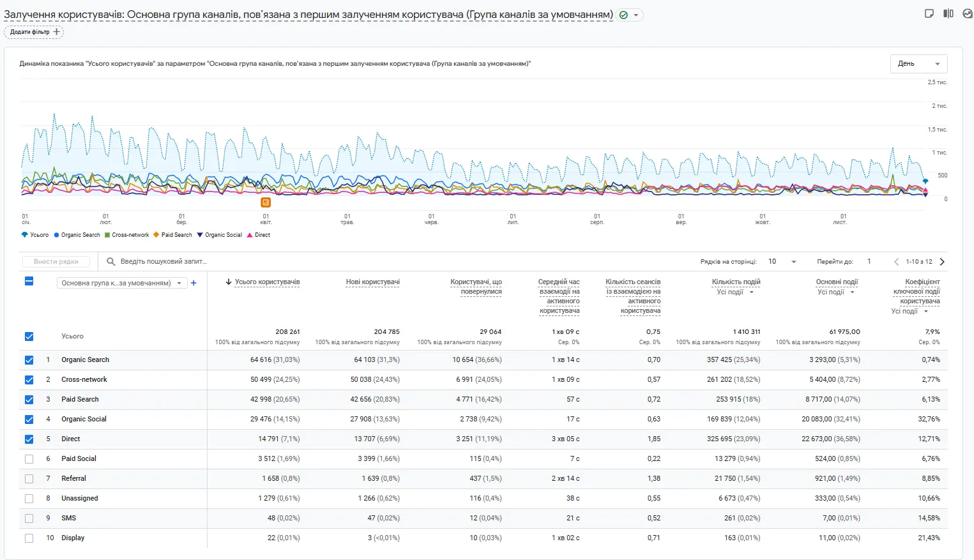This screenshot has height=560, width=974.
Task: Uncheck the Cross-network row checkbox
Action: pos(29,380)
